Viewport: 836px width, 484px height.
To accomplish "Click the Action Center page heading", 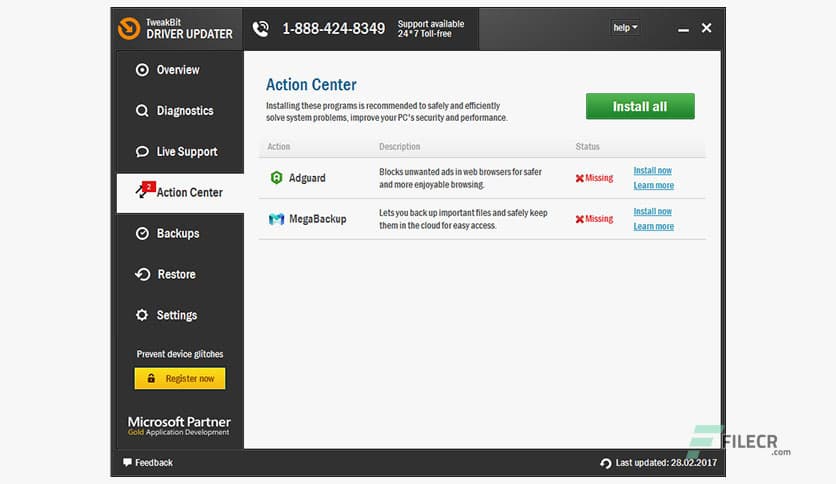I will (311, 84).
